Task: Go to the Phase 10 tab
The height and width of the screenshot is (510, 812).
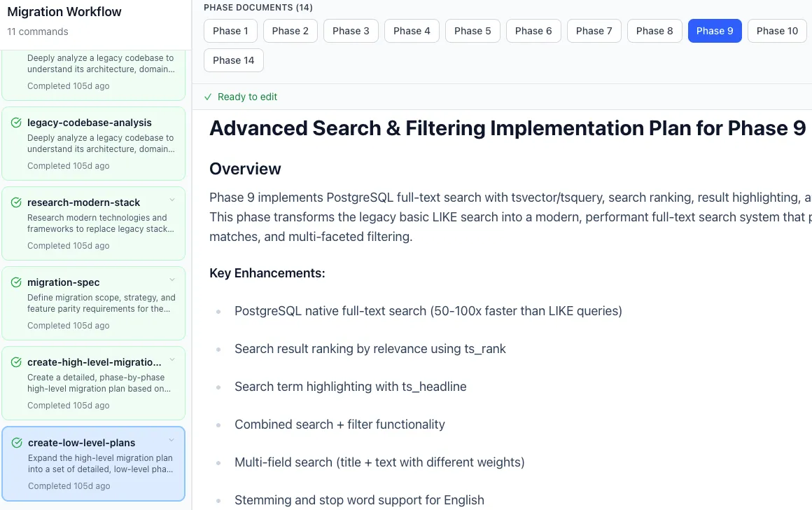Action: pyautogui.click(x=777, y=31)
